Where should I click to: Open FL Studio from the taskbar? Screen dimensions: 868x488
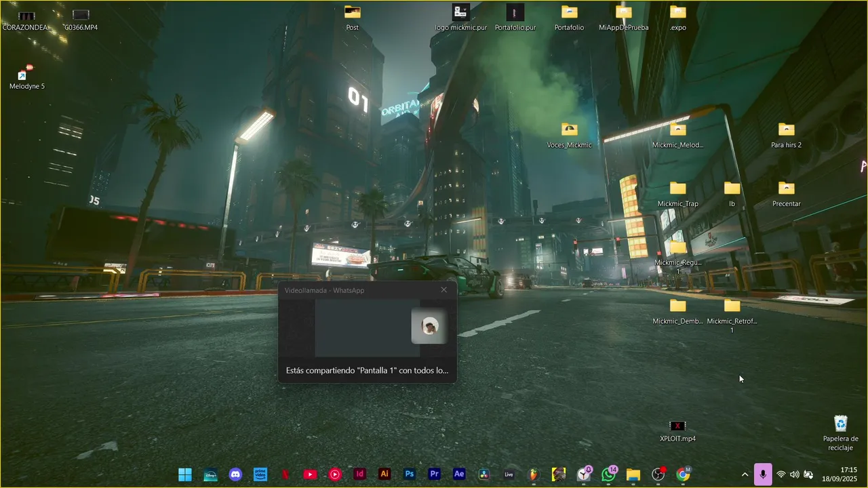pyautogui.click(x=534, y=474)
